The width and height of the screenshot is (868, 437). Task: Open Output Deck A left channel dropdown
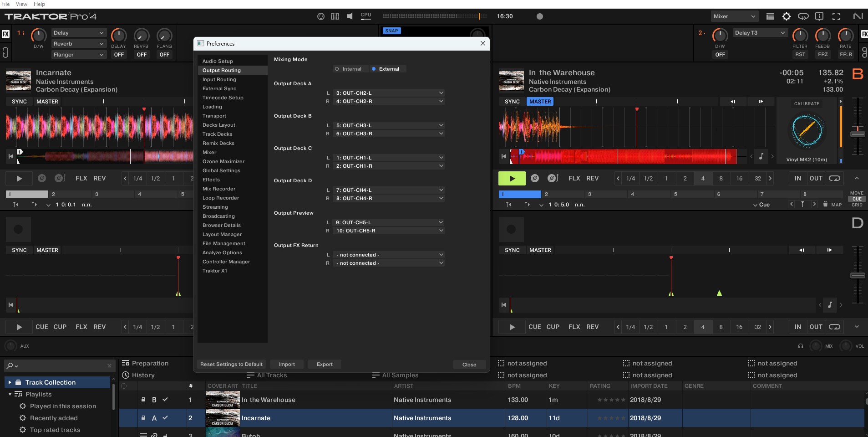tap(389, 93)
